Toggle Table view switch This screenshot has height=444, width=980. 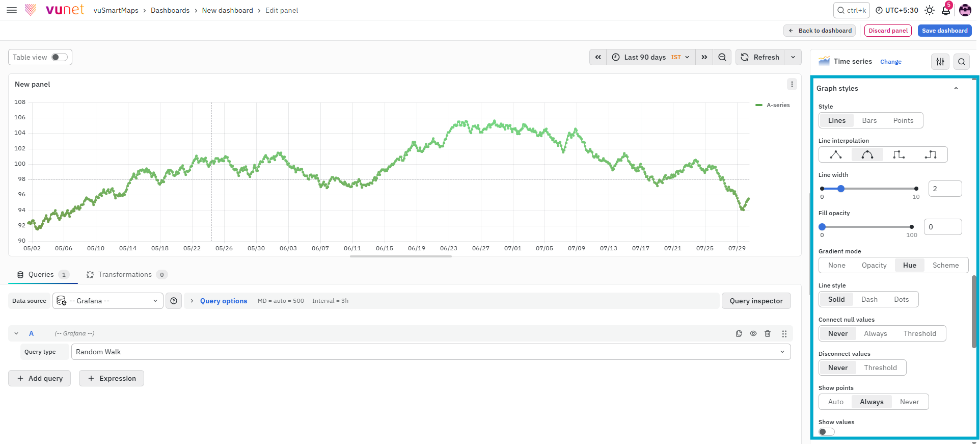point(60,57)
